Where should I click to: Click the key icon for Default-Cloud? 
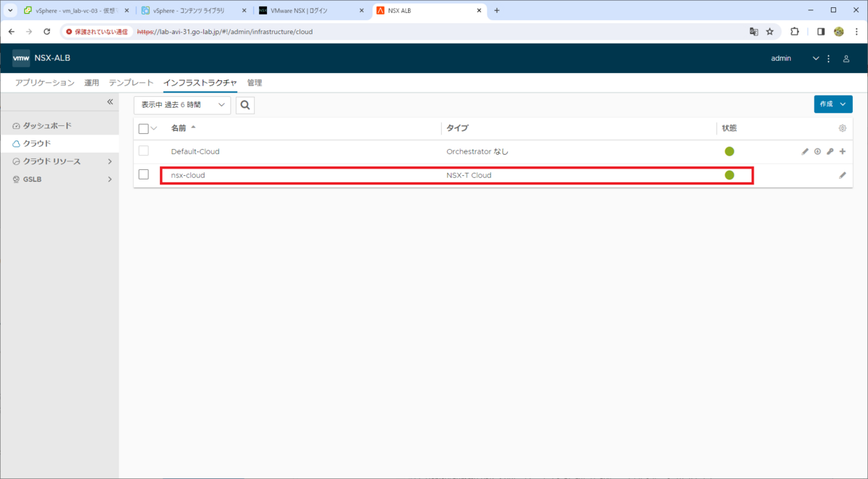pyautogui.click(x=830, y=152)
